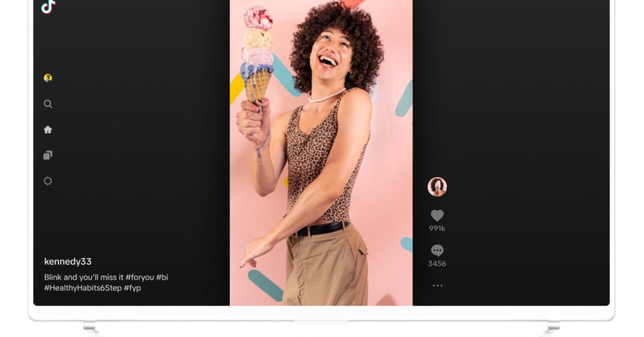
Task: Click the 991k likes count
Action: [437, 229]
